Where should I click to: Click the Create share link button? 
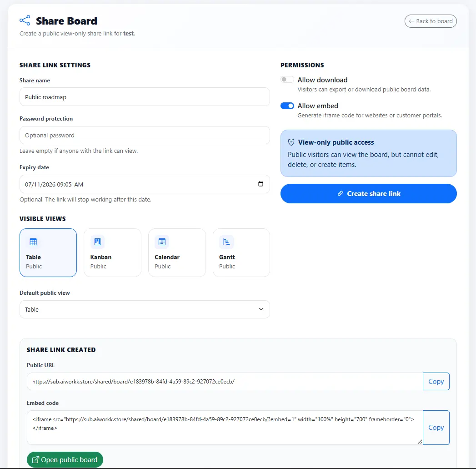[369, 193]
